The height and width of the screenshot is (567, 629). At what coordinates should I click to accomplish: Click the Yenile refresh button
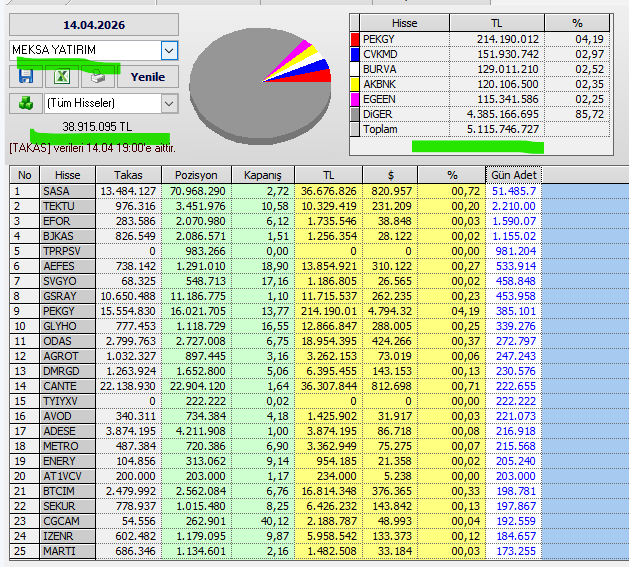(148, 77)
